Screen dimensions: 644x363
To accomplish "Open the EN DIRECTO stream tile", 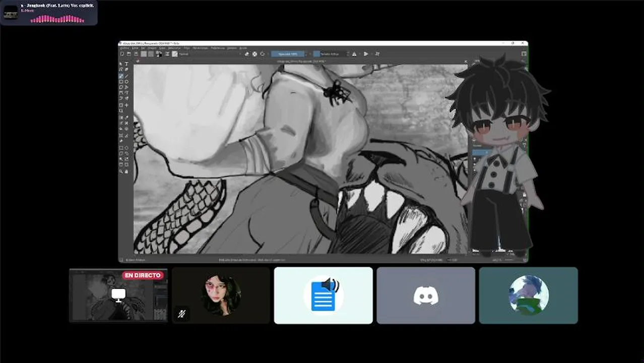I will coord(118,295).
